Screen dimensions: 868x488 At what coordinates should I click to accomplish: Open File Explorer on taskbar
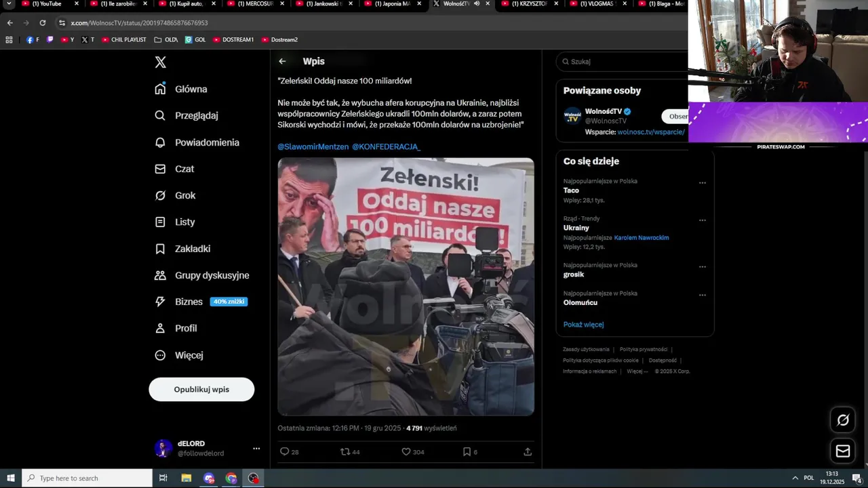[x=186, y=479]
